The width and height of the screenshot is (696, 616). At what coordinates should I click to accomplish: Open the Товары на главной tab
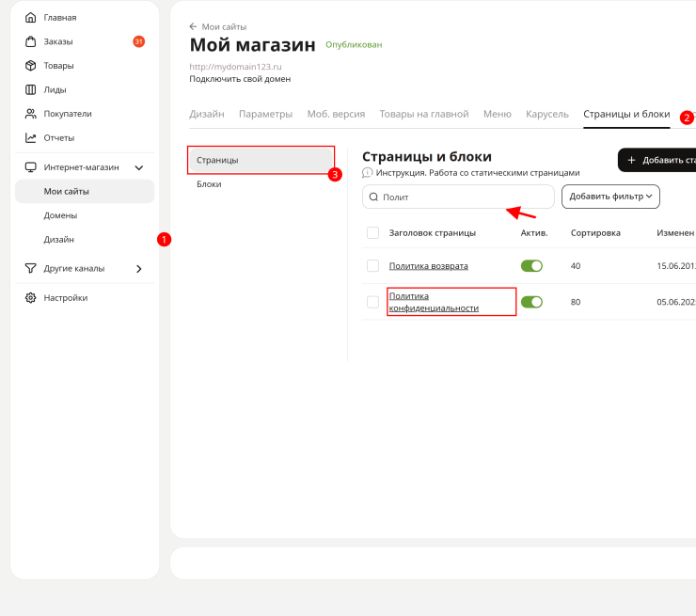click(x=424, y=114)
